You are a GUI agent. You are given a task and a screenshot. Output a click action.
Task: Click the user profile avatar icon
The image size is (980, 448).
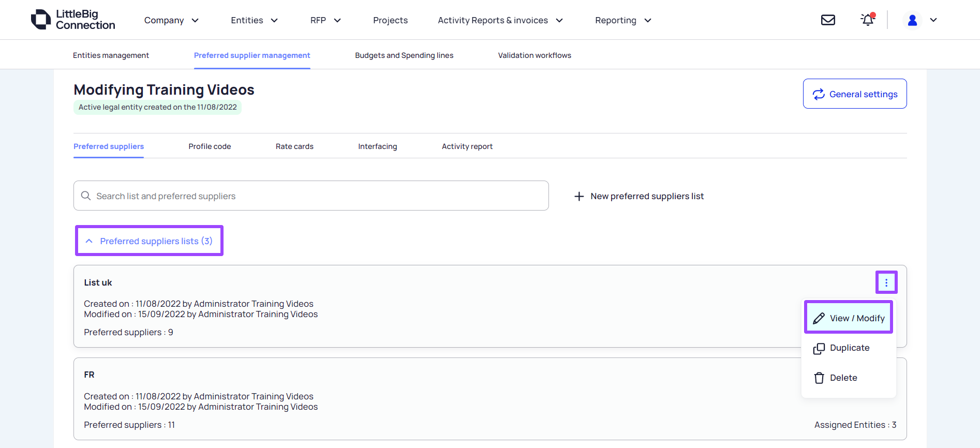click(912, 20)
